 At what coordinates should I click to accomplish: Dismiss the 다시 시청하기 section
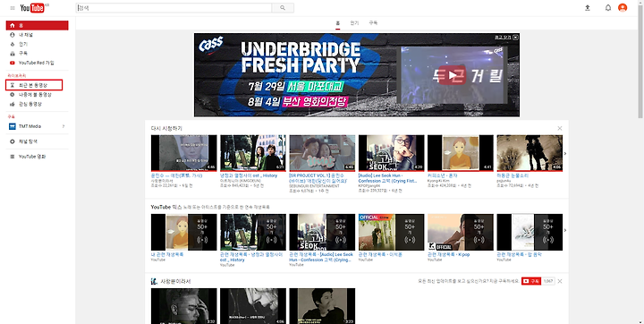pyautogui.click(x=559, y=128)
